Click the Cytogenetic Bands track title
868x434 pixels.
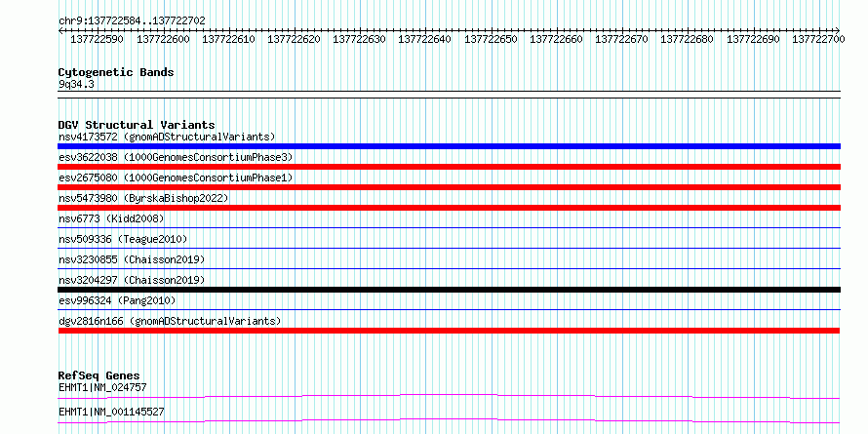coord(116,72)
